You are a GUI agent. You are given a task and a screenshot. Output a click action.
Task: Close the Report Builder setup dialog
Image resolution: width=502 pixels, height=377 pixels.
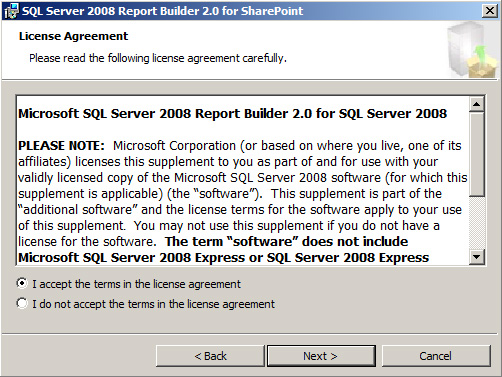coord(490,11)
